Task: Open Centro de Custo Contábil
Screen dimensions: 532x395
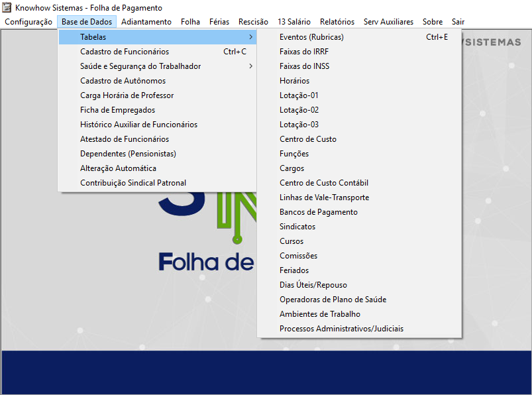Action: [x=323, y=183]
